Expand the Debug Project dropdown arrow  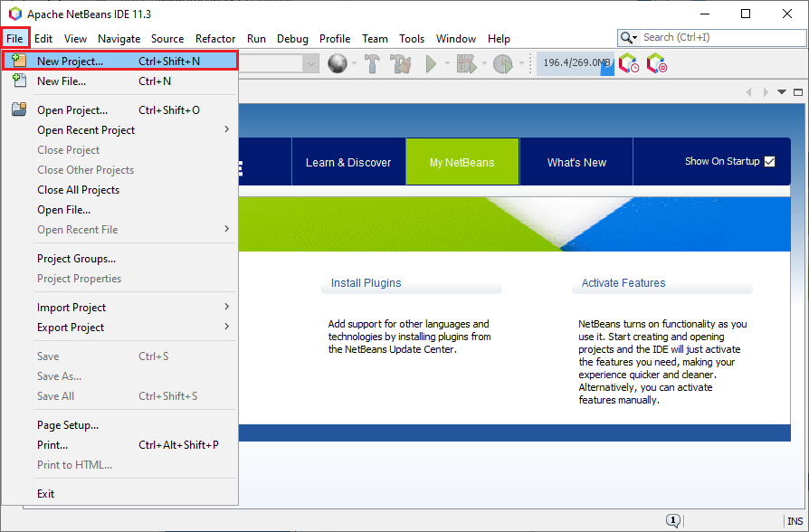pyautogui.click(x=484, y=63)
